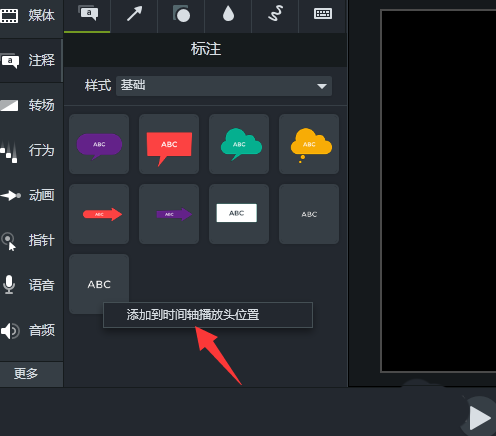Click the black preview canvas
The width and height of the screenshot is (496, 436).
coord(439,191)
